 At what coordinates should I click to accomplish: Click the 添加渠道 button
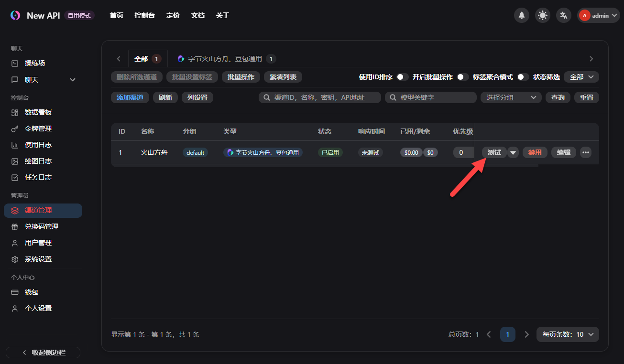(129, 97)
